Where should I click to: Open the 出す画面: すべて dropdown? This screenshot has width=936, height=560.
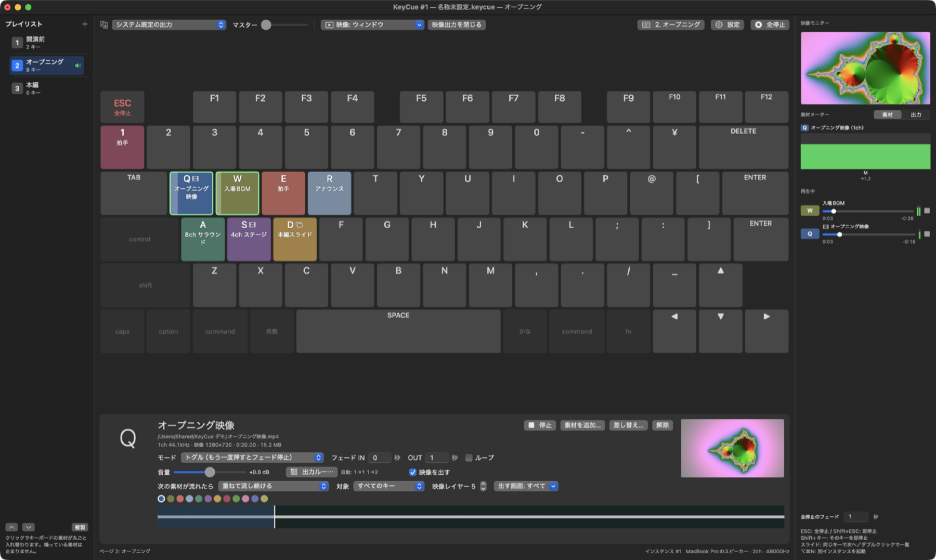pyautogui.click(x=526, y=486)
